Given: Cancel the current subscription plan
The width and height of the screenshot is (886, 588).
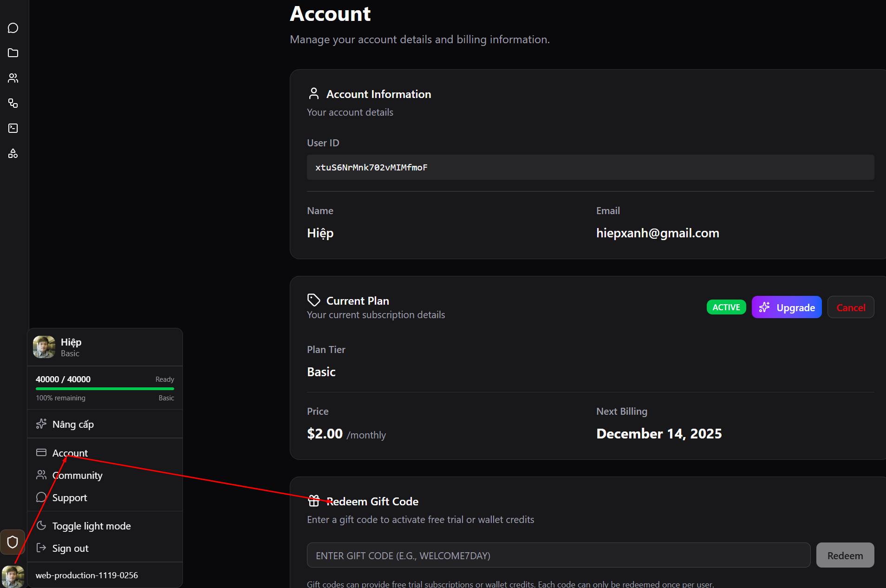Looking at the screenshot, I should point(851,307).
